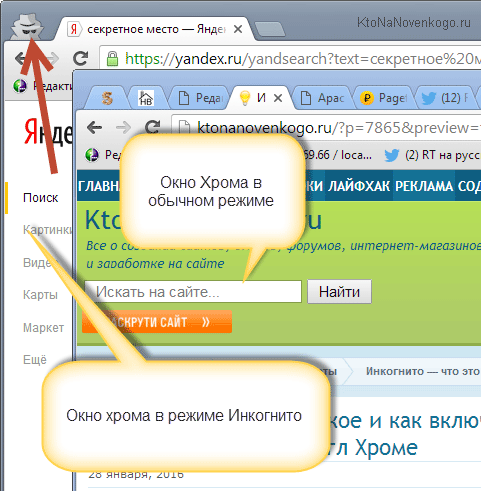Viewport: 481px width, 491px height.
Task: Open the 'ЛАЙФХАК' site menu item
Action: (359, 186)
